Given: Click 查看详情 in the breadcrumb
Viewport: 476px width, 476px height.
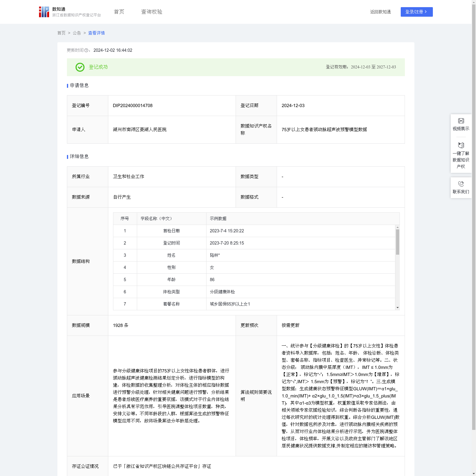Looking at the screenshot, I should [96, 33].
